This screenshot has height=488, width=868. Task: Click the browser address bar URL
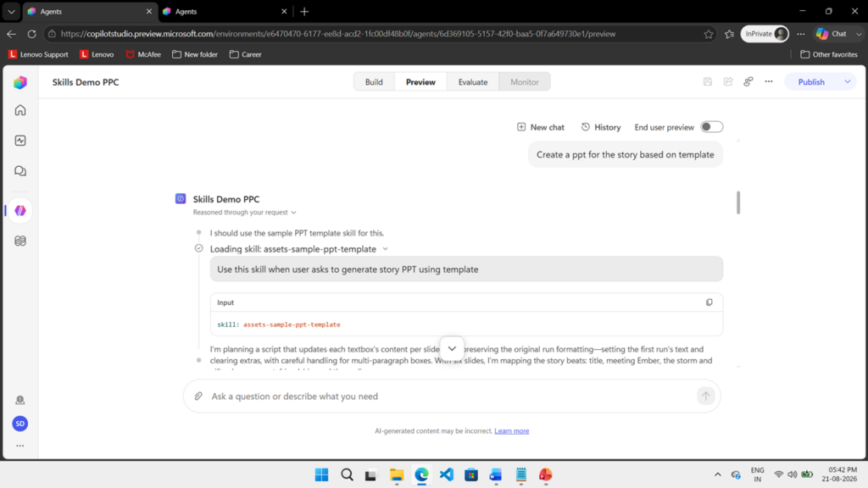click(337, 34)
